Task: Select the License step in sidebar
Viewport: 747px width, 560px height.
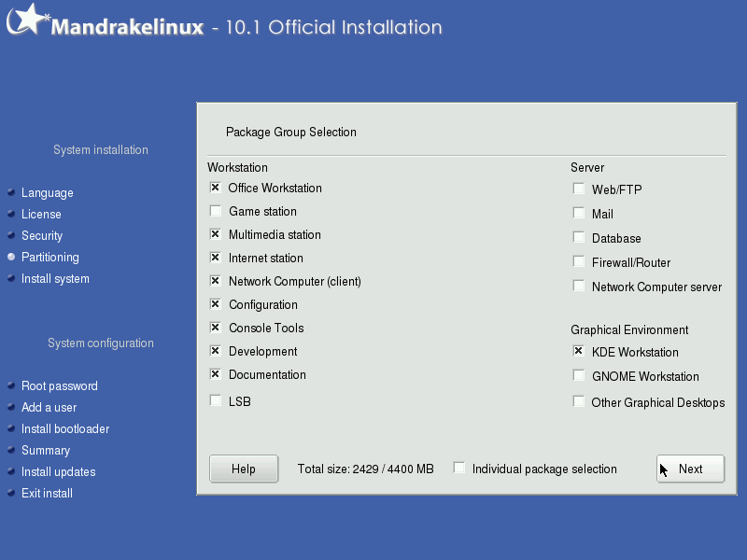Action: click(41, 215)
